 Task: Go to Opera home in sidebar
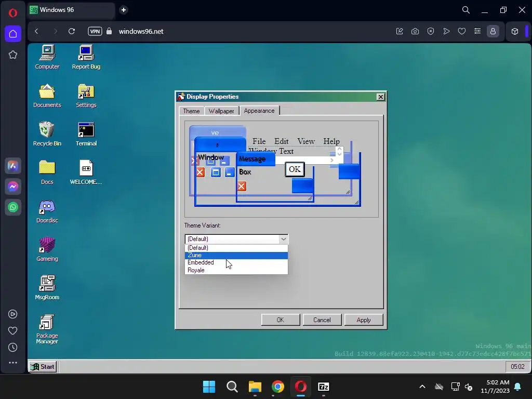click(x=13, y=34)
